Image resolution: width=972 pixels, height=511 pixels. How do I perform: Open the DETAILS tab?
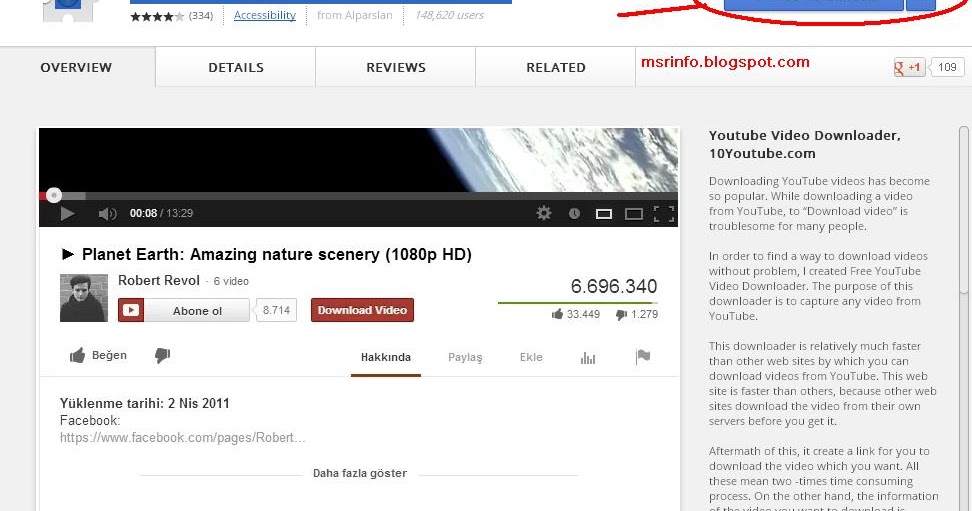click(x=236, y=68)
